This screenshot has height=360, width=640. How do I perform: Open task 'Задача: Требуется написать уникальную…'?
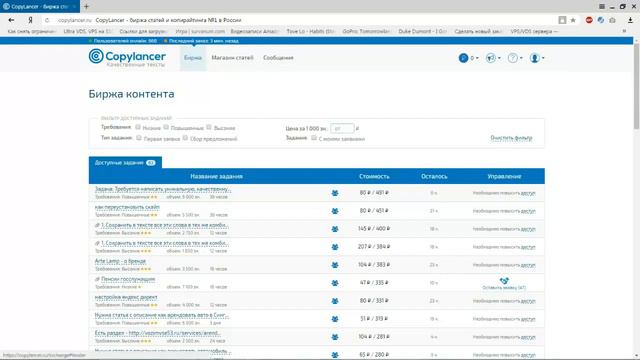[x=163, y=189]
